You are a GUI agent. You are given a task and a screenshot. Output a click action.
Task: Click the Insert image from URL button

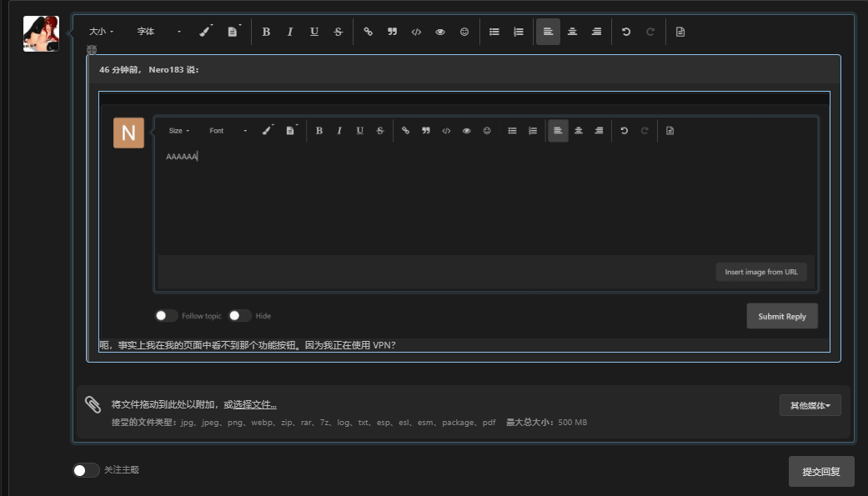[x=761, y=272]
